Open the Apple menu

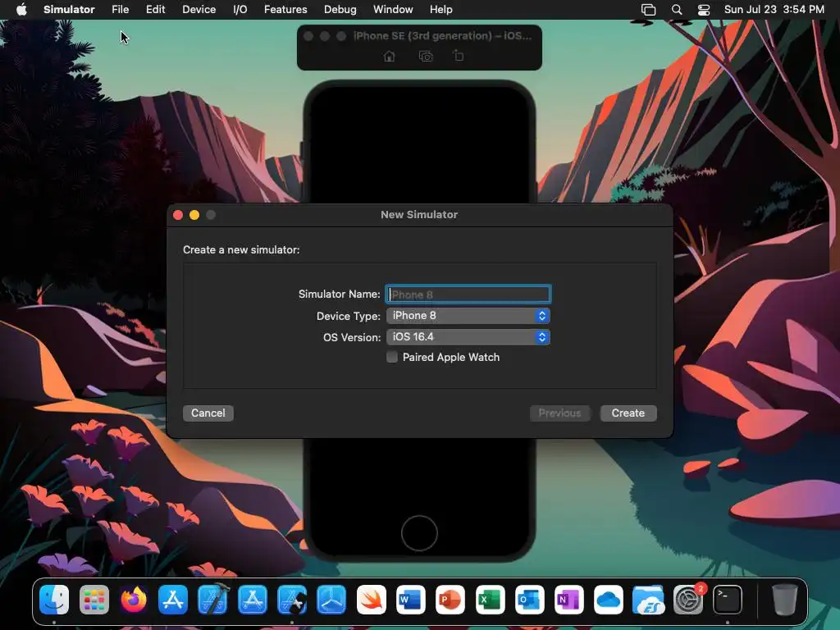point(21,10)
